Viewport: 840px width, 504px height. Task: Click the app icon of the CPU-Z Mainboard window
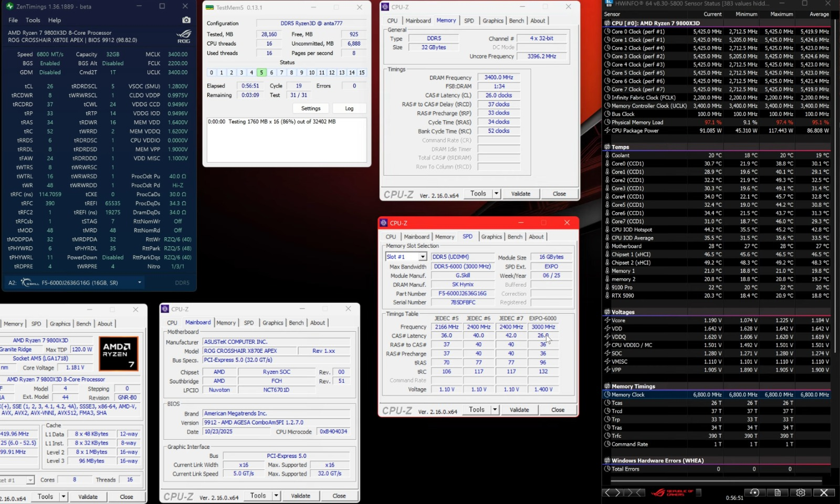165,309
